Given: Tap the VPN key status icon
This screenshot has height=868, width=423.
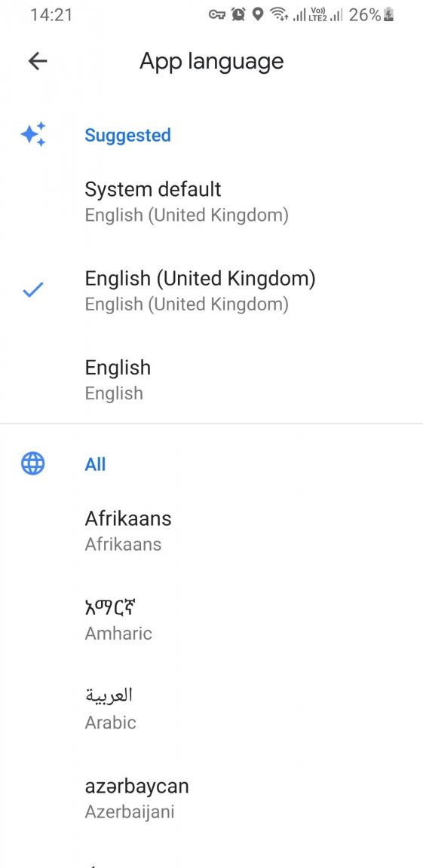Looking at the screenshot, I should click(x=217, y=15).
